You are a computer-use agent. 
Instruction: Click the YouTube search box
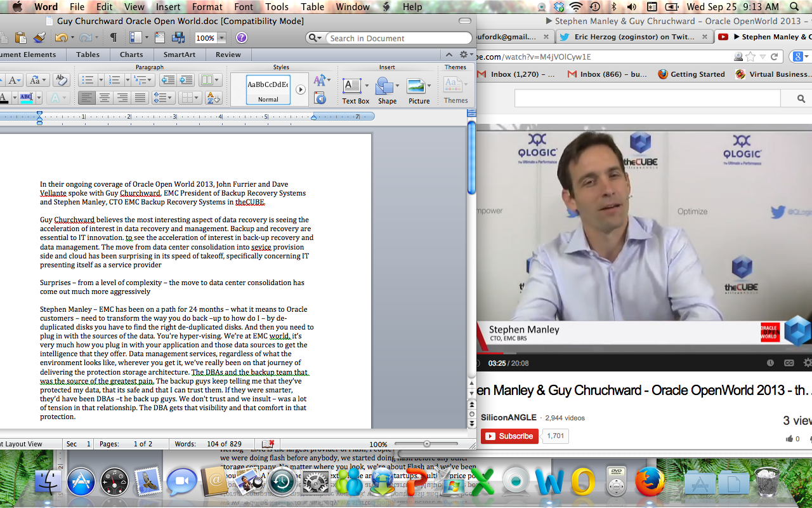pos(647,98)
